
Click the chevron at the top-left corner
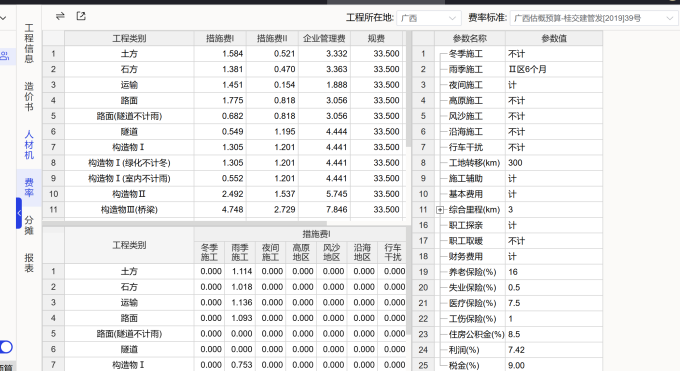tap(3, 18)
